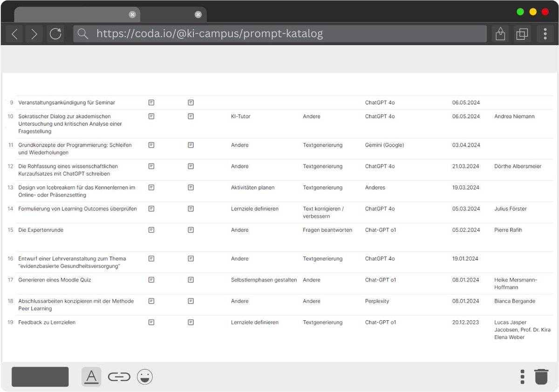Viewport: 559px width, 392px height.
Task: Click the search magnifier icon in address bar
Action: tap(83, 34)
